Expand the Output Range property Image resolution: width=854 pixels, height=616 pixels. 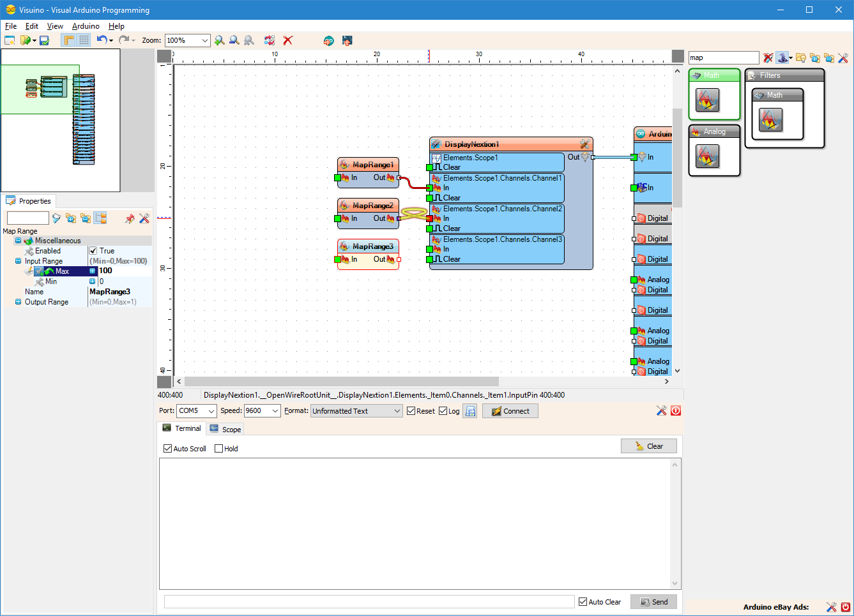(x=19, y=302)
